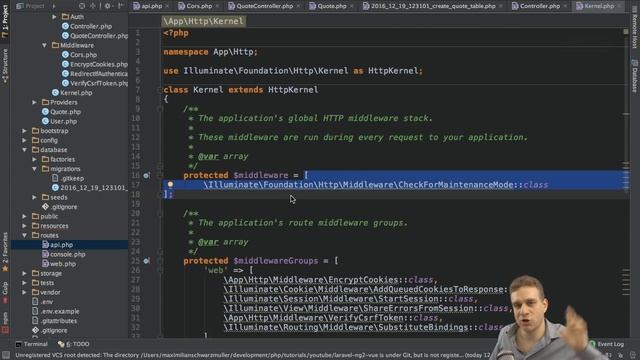This screenshot has height=360, width=640.
Task: Open the Terminal tool window
Action: click(x=31, y=344)
